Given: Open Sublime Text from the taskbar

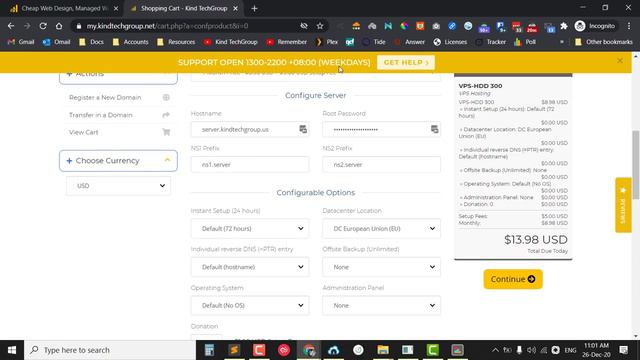Looking at the screenshot, I should (234, 350).
